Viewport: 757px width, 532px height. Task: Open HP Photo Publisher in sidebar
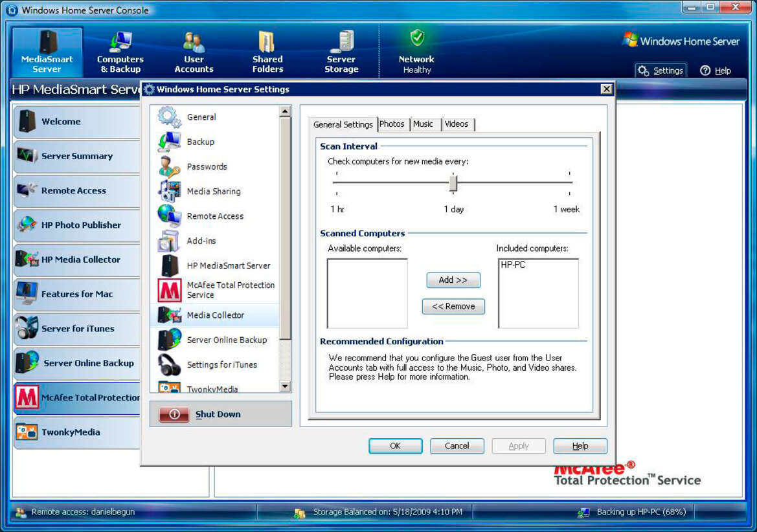[x=77, y=225]
